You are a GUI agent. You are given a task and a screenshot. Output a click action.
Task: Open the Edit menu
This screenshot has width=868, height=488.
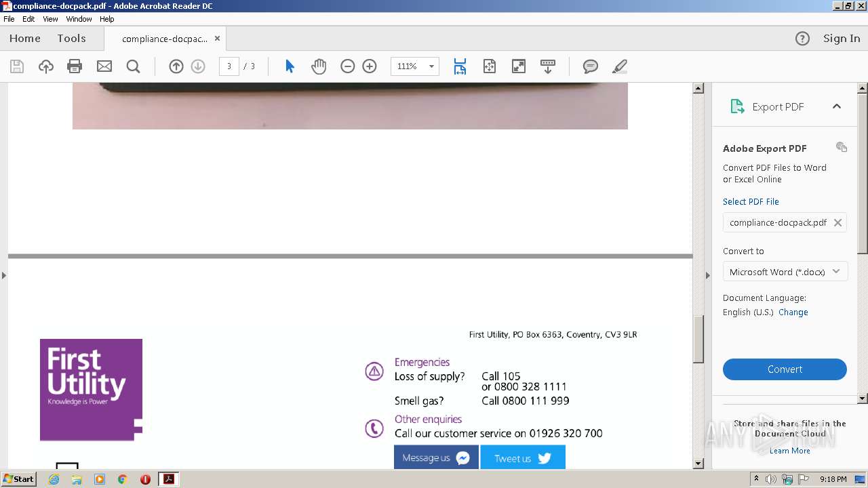pyautogui.click(x=28, y=19)
